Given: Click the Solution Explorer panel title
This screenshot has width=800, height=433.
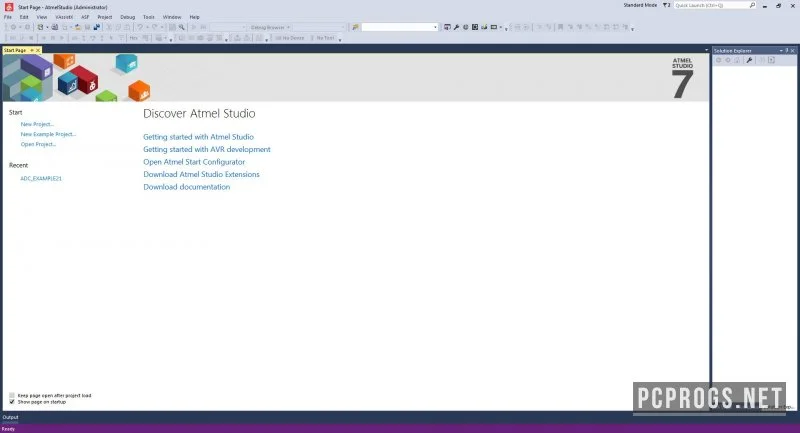Looking at the screenshot, I should pyautogui.click(x=732, y=50).
